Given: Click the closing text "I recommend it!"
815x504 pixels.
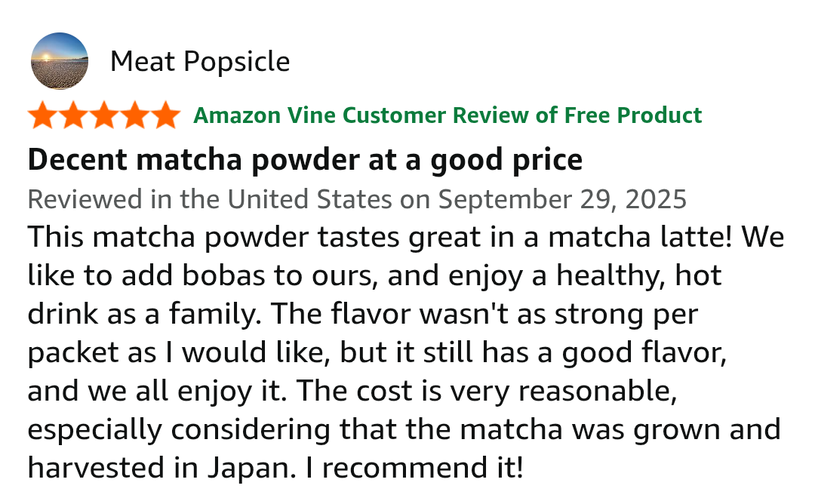Looking at the screenshot, I should (x=414, y=469).
